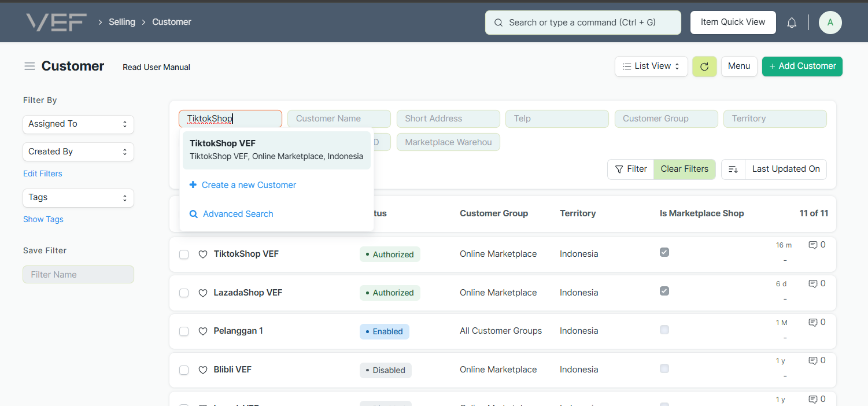Image resolution: width=868 pixels, height=406 pixels.
Task: Click Is Marketplace Shop checkbox for Blibli VEF
Action: (x=664, y=368)
